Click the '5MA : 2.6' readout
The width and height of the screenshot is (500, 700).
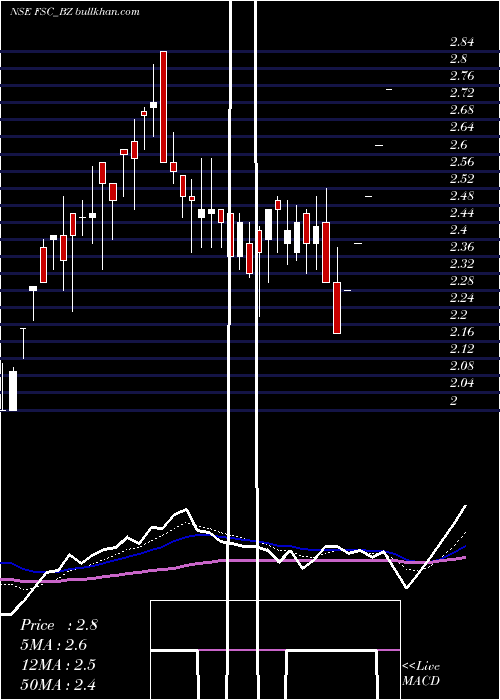click(x=54, y=645)
